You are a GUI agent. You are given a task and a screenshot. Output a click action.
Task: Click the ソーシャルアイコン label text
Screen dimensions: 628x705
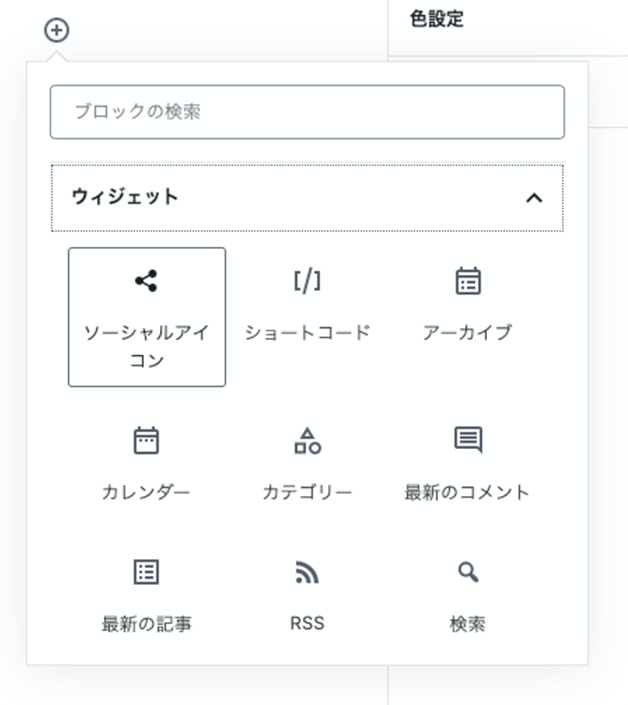pyautogui.click(x=146, y=346)
